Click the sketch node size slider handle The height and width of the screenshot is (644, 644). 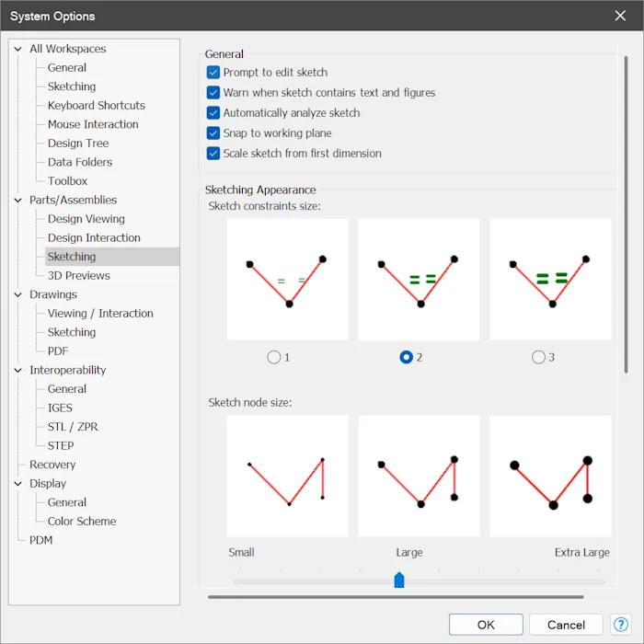coord(399,580)
